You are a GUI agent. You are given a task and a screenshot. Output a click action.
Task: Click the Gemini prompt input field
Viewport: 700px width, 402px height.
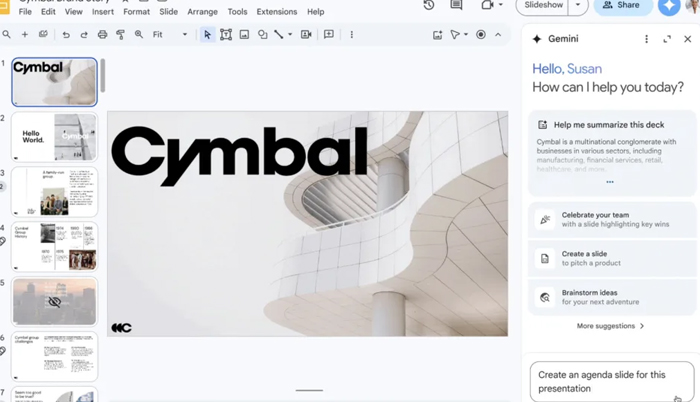[612, 381]
